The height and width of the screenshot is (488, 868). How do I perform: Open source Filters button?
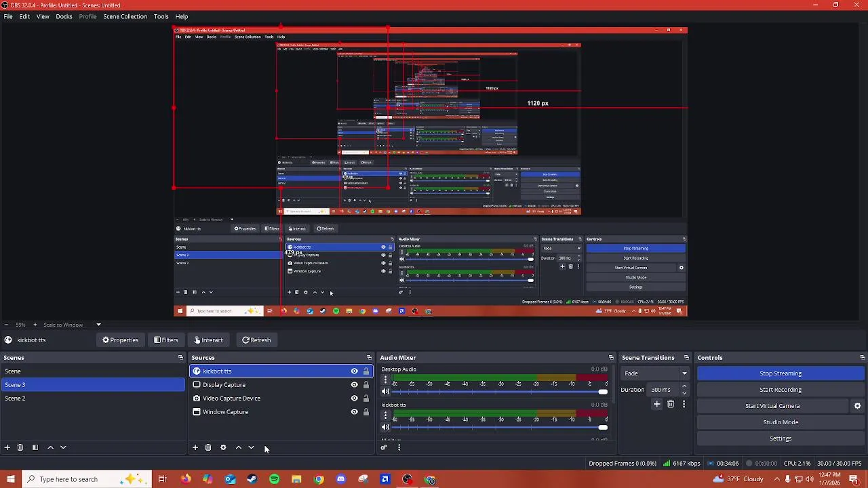[x=166, y=340]
